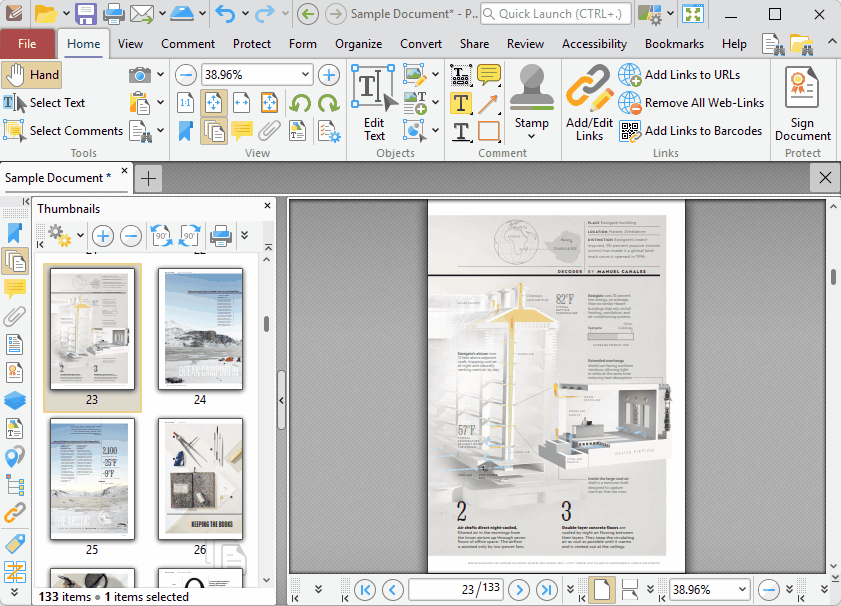This screenshot has height=606, width=841.
Task: Select the page 24 thumbnail
Action: 200,330
